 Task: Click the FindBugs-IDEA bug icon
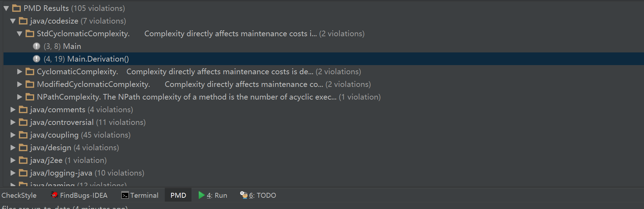54,195
